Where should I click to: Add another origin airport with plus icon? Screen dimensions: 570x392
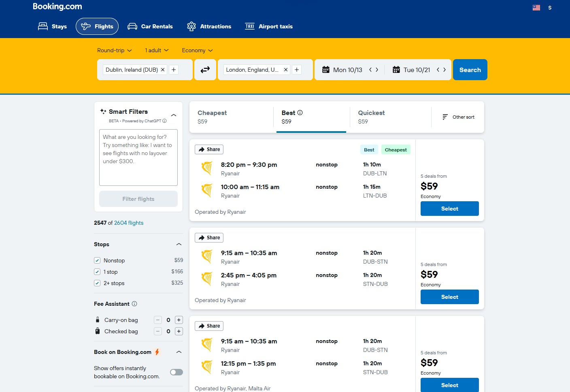[174, 70]
